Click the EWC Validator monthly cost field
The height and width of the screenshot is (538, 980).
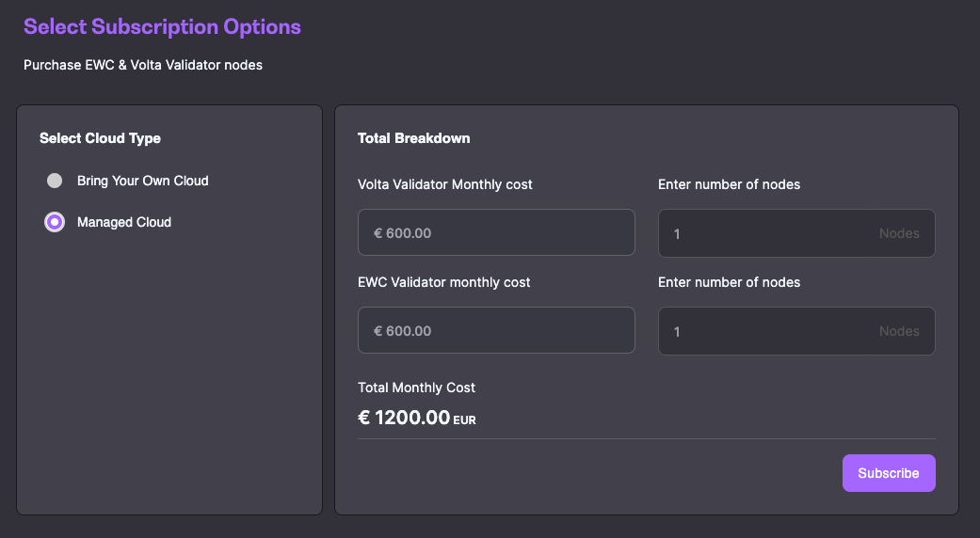[496, 331]
